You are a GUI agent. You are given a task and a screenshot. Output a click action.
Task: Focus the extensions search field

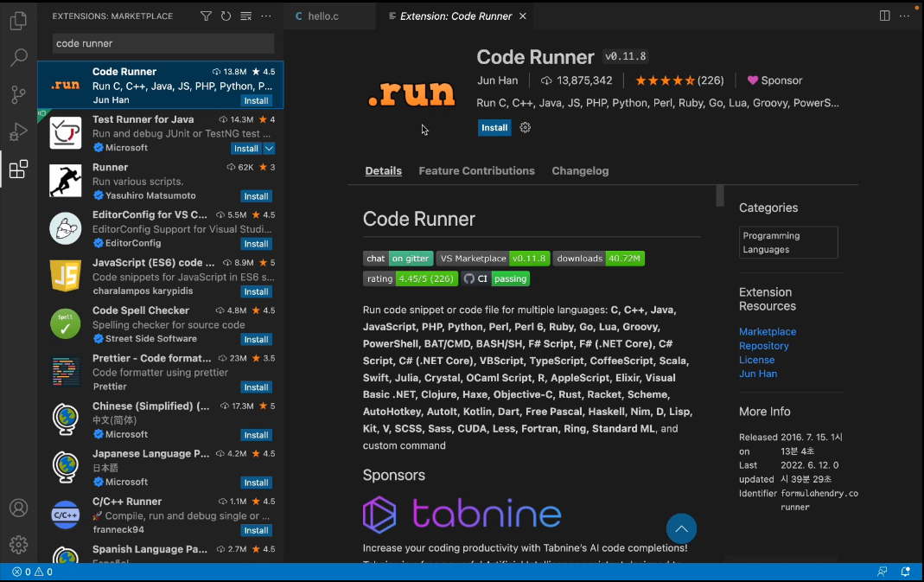click(x=163, y=43)
